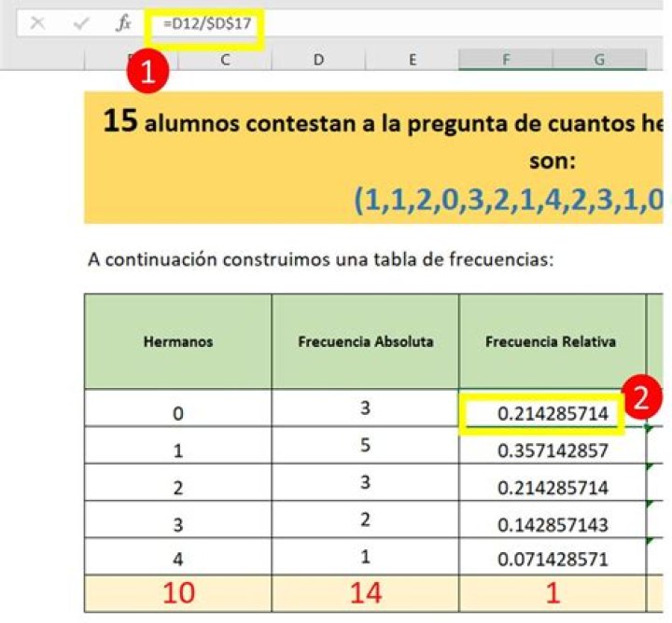The width and height of the screenshot is (672, 623).
Task: Select Frecuencia Absoluta cell with value 5
Action: click(365, 445)
